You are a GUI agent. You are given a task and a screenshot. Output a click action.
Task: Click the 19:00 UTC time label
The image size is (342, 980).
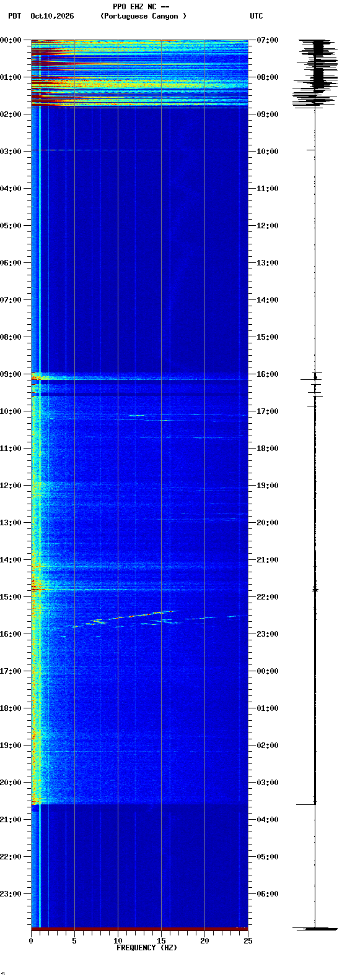point(268,486)
